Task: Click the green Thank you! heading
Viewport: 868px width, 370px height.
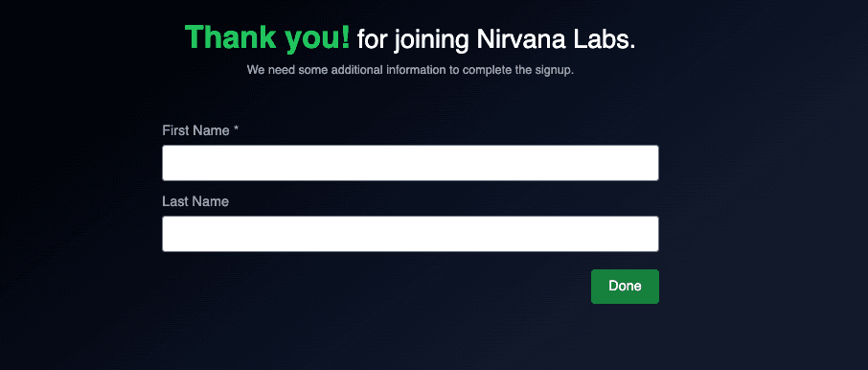Action: click(267, 37)
